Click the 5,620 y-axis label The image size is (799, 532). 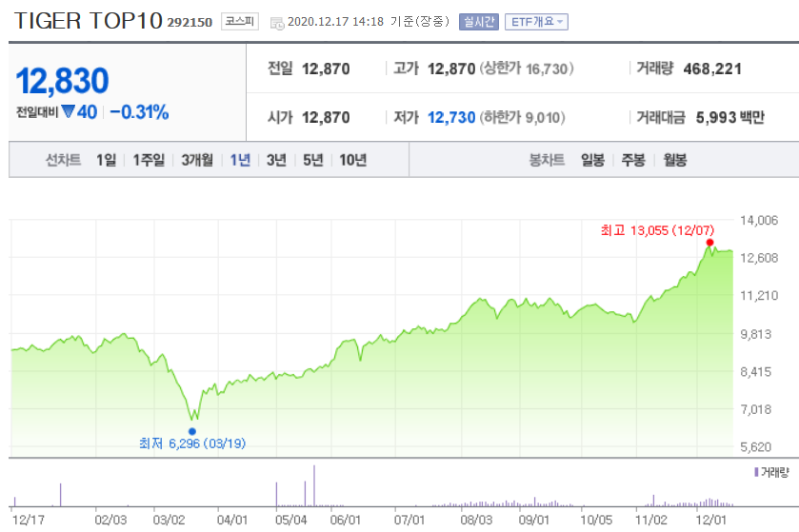[x=756, y=447]
